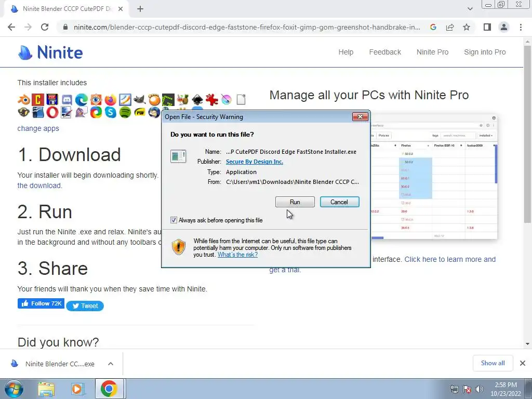Uncheck Always ask before opening this file
532x399 pixels.
[x=174, y=220]
